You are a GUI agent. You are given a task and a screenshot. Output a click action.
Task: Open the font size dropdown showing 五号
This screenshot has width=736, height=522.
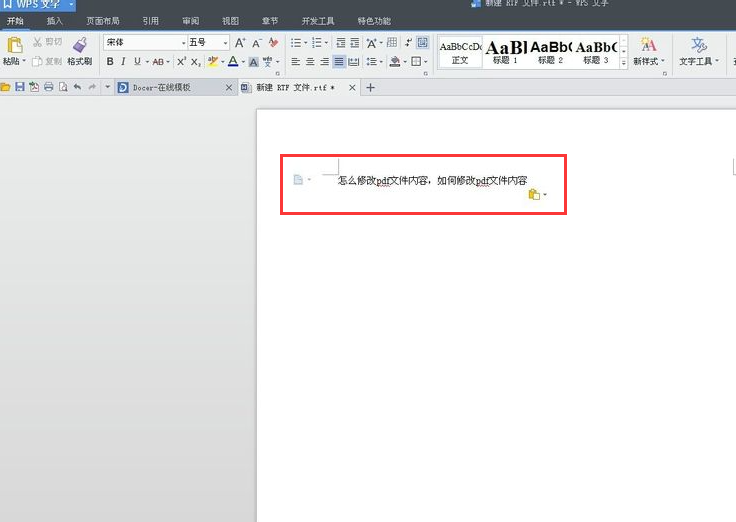209,43
